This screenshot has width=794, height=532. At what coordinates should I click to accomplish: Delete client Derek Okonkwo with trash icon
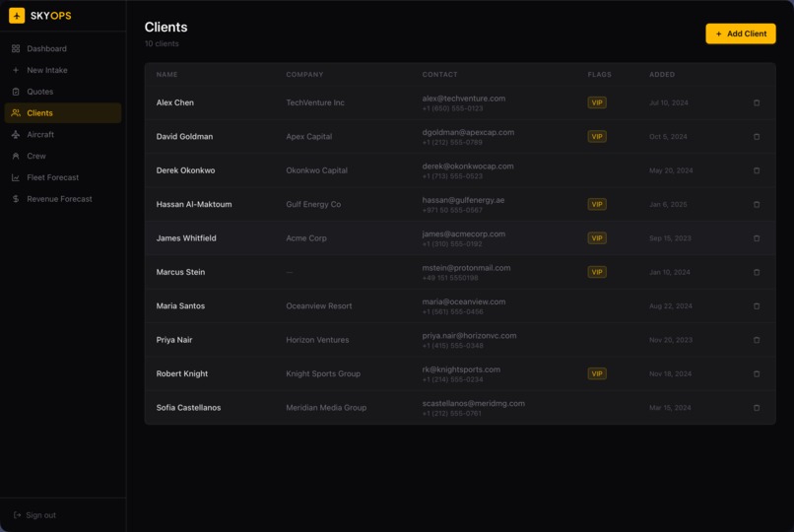point(757,170)
